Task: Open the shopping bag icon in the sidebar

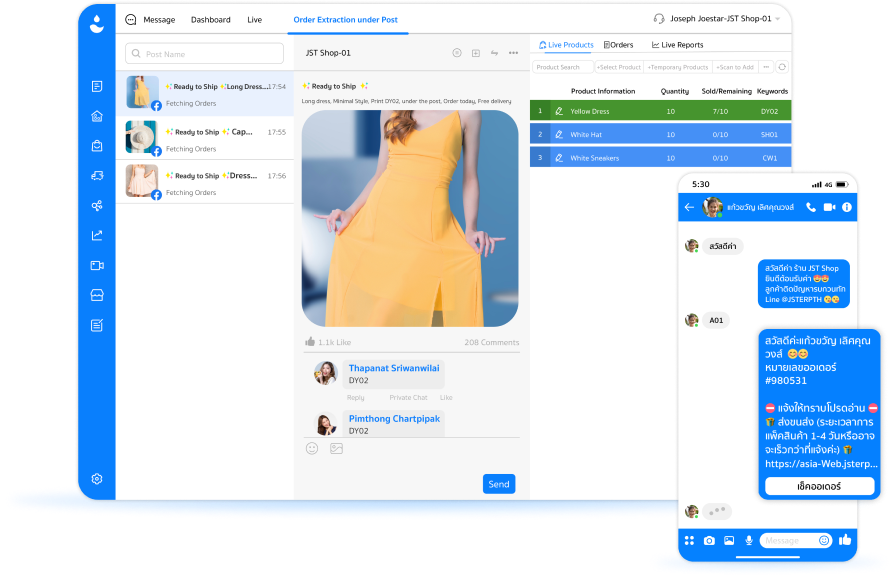Action: click(97, 146)
